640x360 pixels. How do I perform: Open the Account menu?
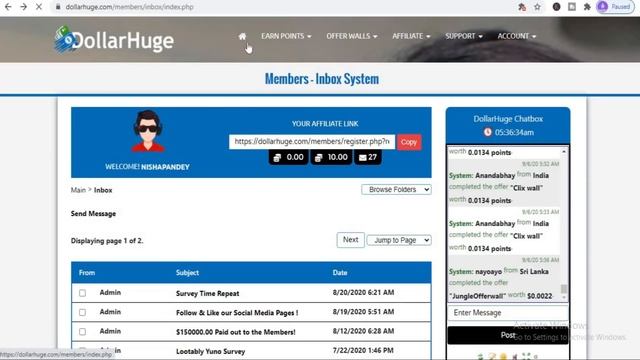click(516, 36)
